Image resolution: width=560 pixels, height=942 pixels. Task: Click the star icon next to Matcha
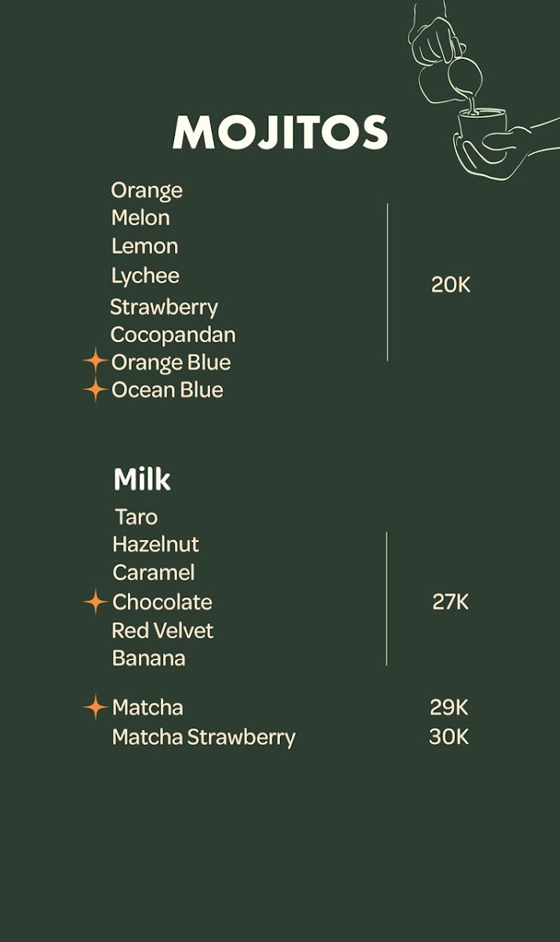95,707
